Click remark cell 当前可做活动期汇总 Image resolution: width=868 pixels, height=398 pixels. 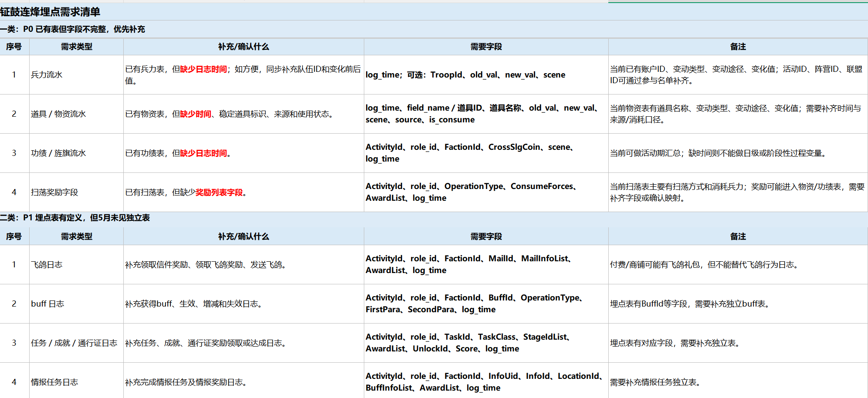pos(738,153)
